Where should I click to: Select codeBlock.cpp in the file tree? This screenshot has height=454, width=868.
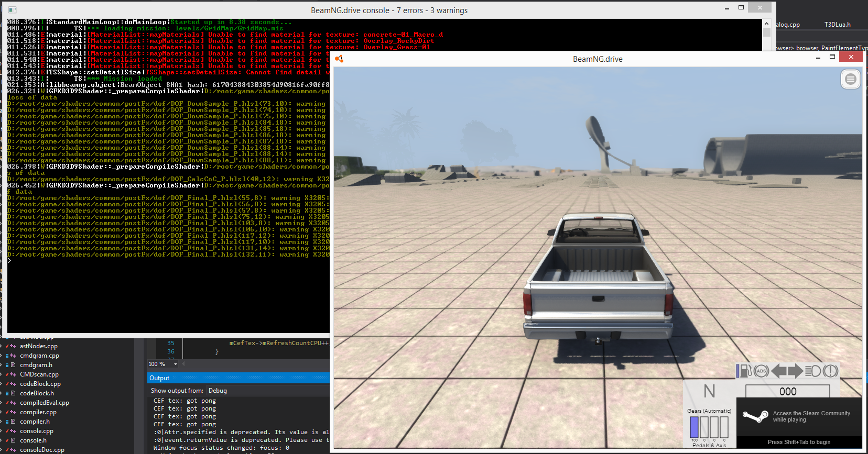[40, 384]
